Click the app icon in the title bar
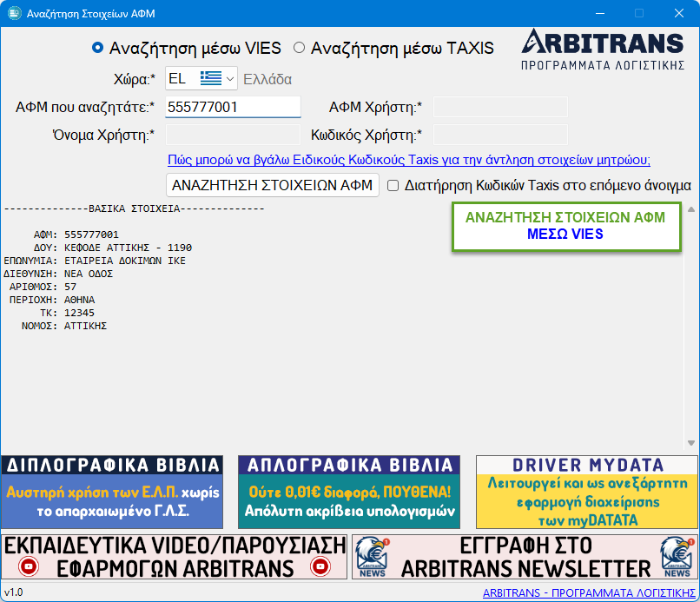The width and height of the screenshot is (700, 602). pos(14,13)
